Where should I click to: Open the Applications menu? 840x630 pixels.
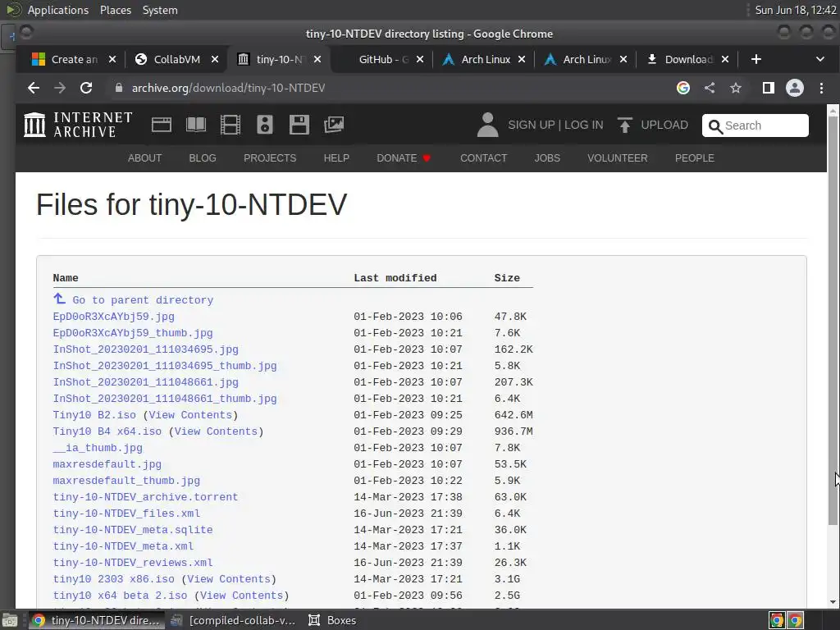[x=58, y=10]
